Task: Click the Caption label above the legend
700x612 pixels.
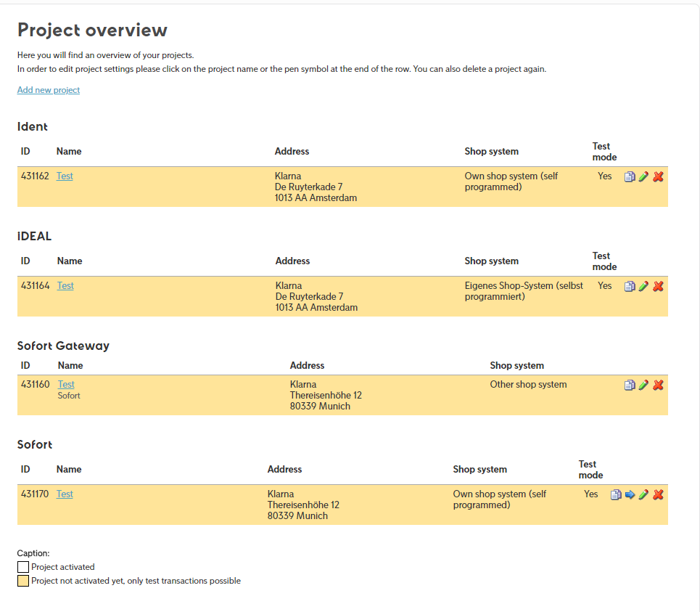Action: (33, 553)
